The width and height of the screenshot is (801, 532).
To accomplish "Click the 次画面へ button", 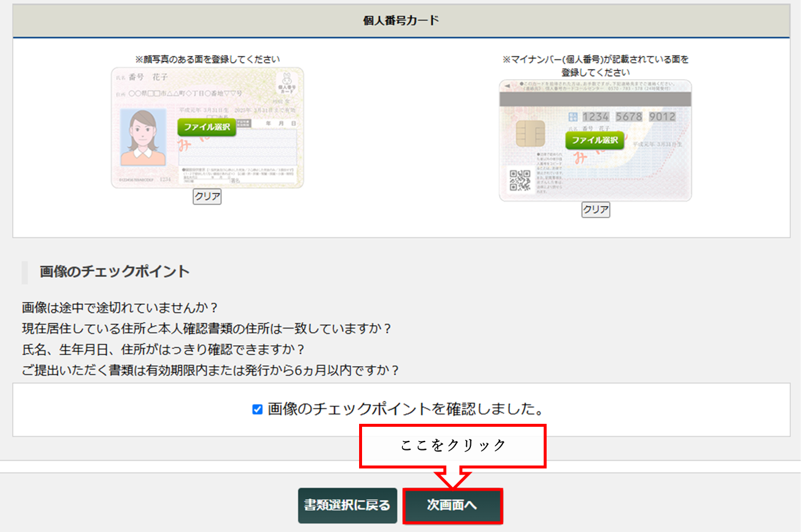I will [x=453, y=505].
